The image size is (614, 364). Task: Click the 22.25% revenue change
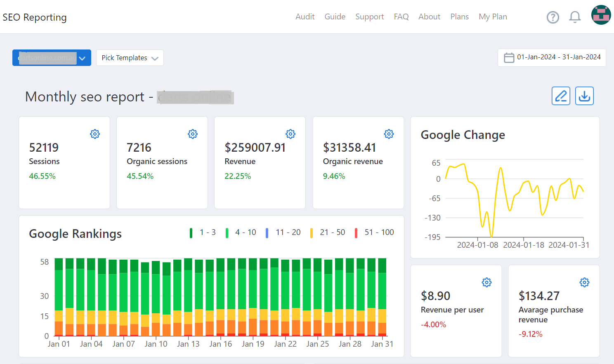click(x=238, y=176)
